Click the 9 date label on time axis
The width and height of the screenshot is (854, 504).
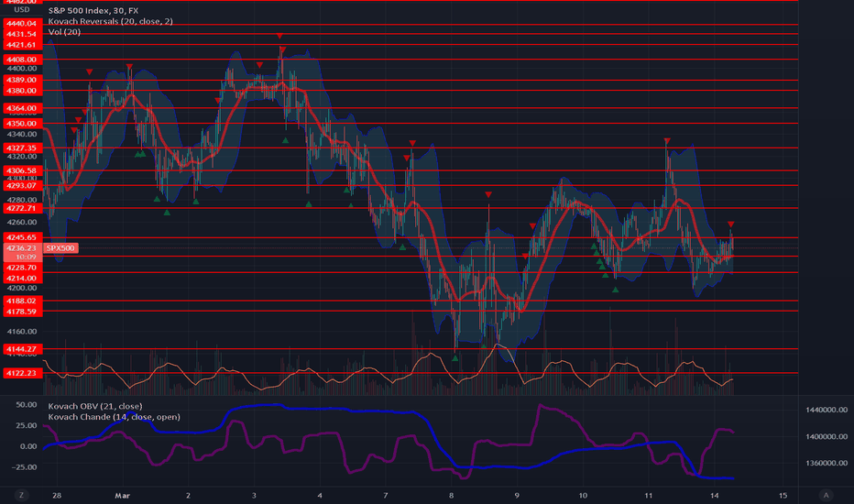coord(517,495)
